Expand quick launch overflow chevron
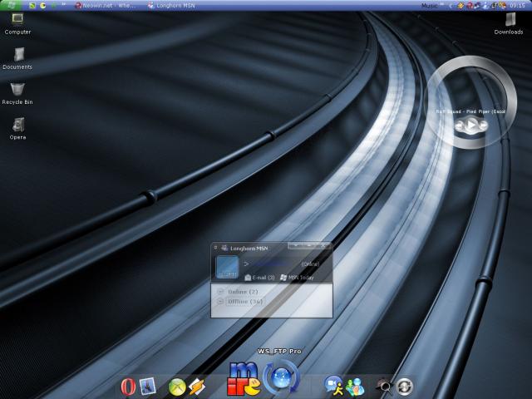Viewport: 532px width, 399px height. point(64,4)
